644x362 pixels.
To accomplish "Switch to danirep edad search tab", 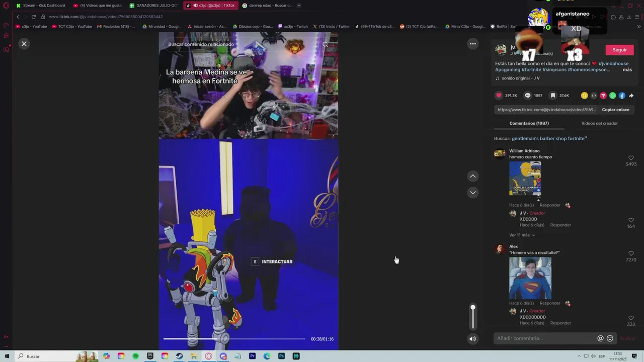I will (x=267, y=6).
